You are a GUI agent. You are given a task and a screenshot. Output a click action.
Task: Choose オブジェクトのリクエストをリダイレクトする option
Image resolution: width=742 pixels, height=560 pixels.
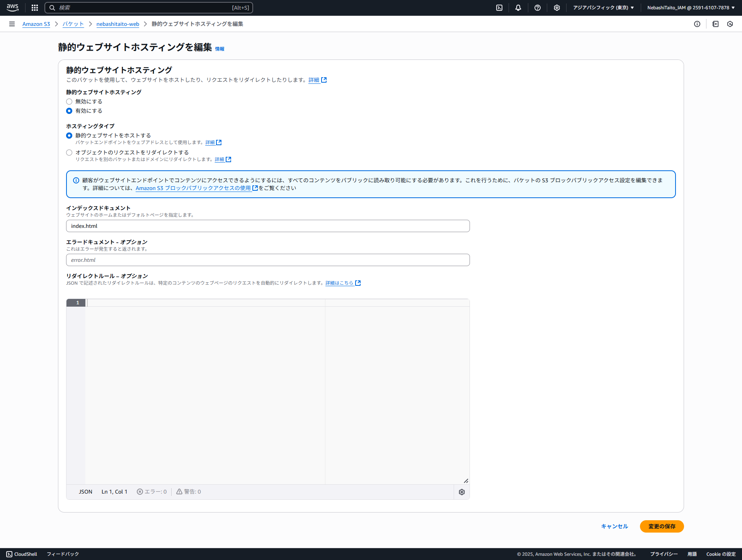coord(69,153)
